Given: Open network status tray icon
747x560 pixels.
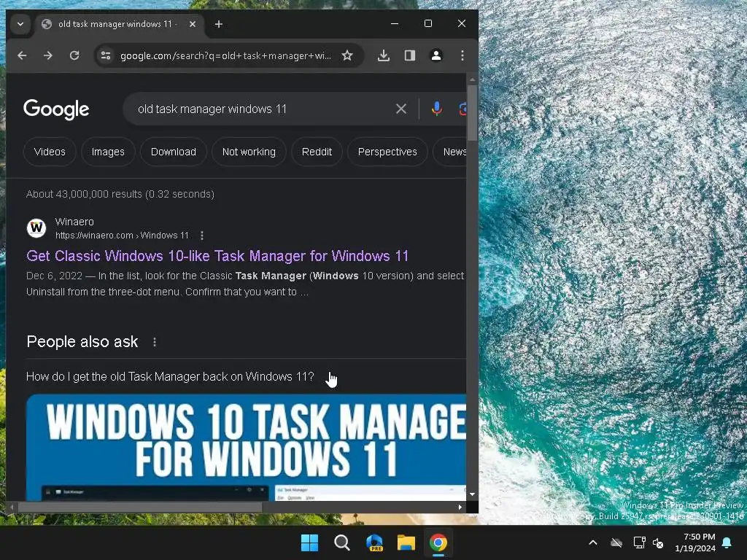Looking at the screenshot, I should [x=639, y=542].
